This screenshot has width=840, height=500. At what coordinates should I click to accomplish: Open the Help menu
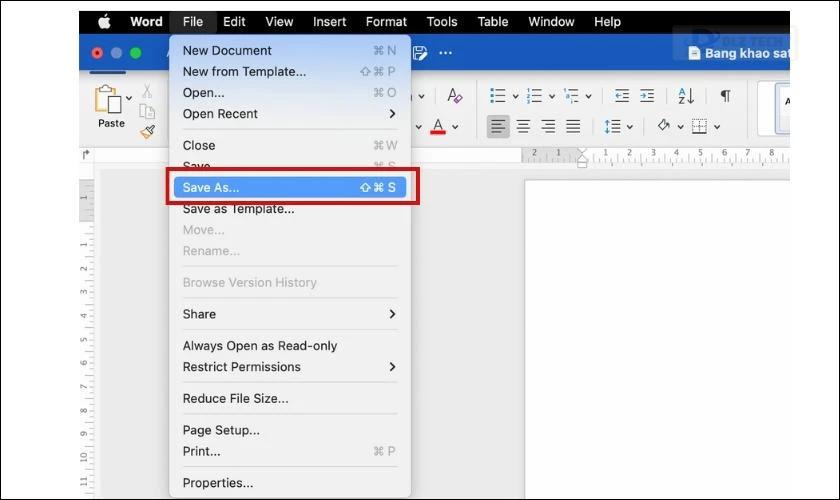[x=608, y=22]
